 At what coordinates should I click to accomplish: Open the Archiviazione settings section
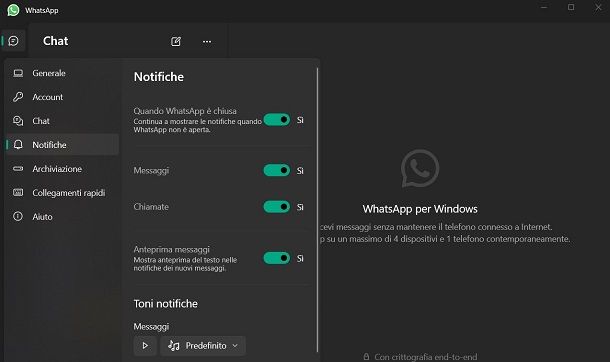coord(63,169)
